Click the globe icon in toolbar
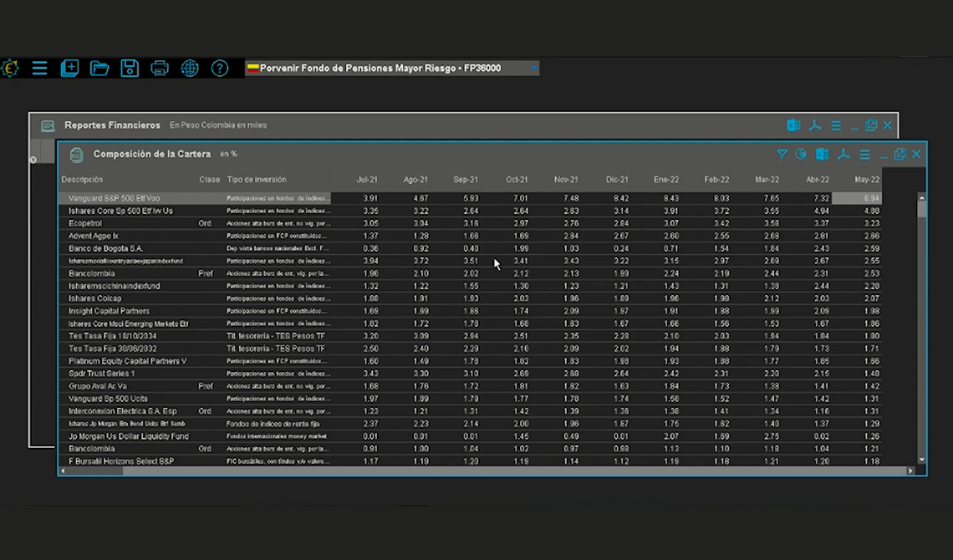The image size is (953, 560). click(190, 68)
